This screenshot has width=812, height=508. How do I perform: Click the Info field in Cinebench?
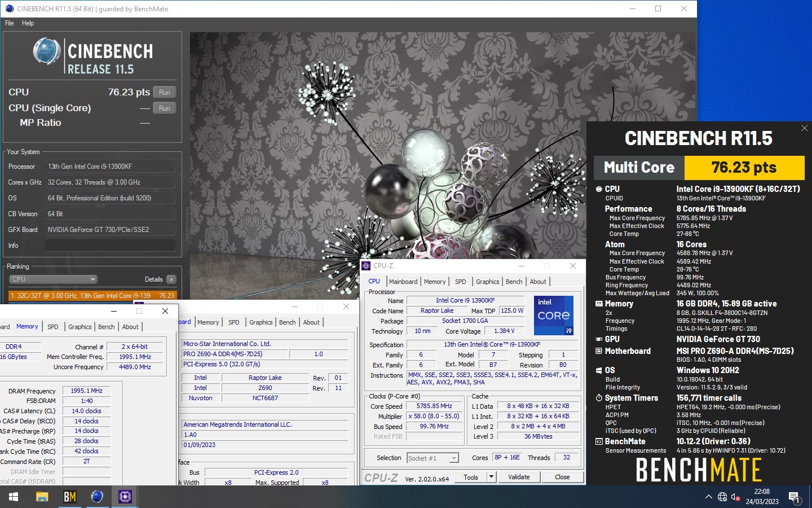point(111,246)
